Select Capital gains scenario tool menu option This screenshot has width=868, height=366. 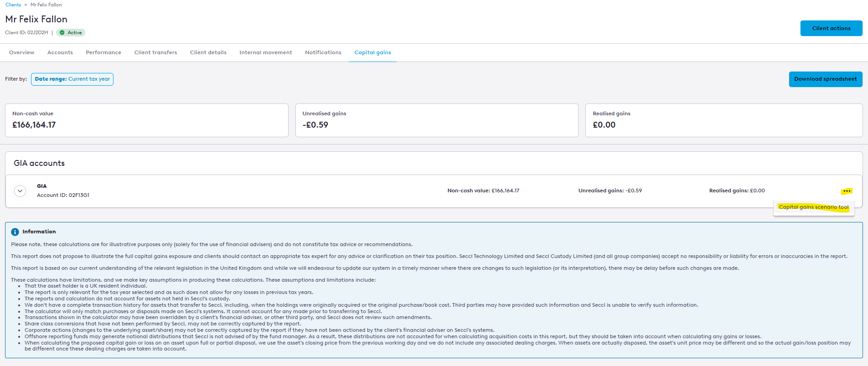[x=814, y=207]
